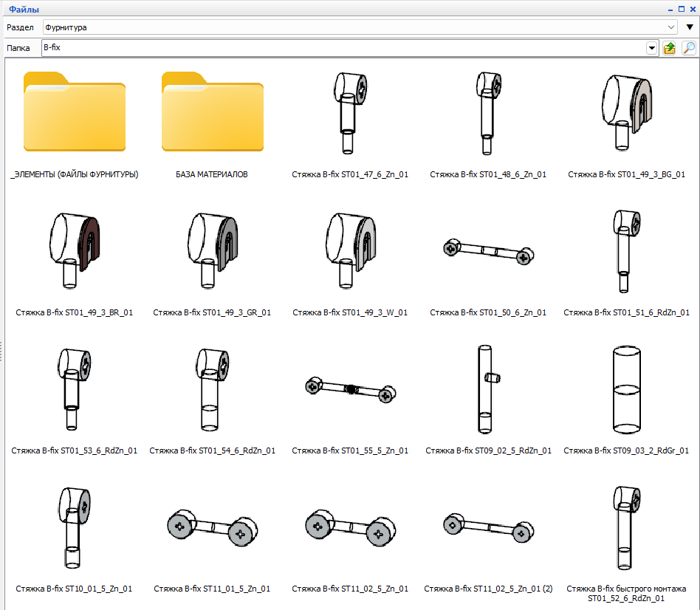This screenshot has width=700, height=610.
Task: Click label Стяжка B-fix ST01_54_6_RdZn_01
Action: (x=212, y=450)
